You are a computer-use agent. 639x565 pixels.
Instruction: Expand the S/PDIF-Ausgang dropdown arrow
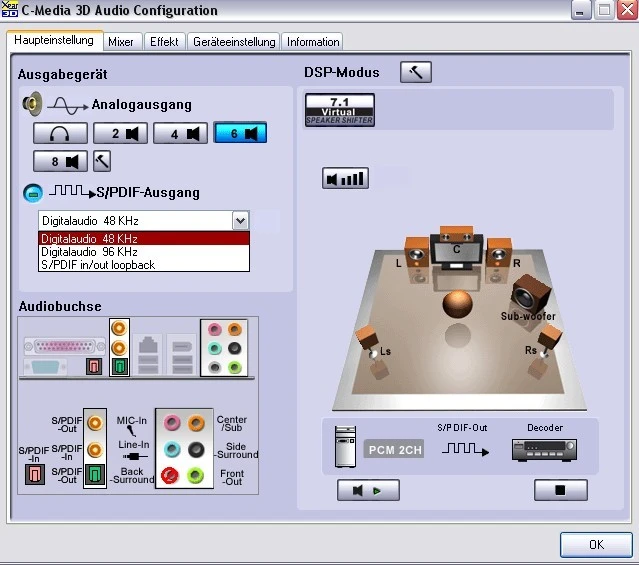[239, 220]
